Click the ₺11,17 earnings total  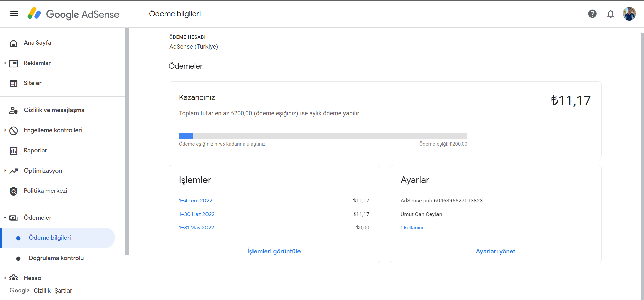[x=570, y=100]
